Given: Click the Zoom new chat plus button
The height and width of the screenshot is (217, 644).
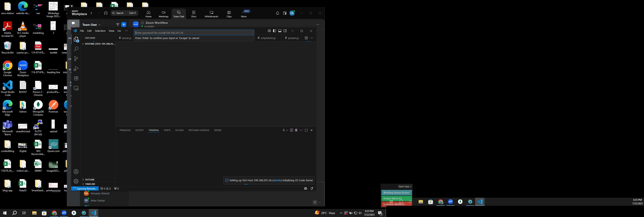Looking at the screenshot, I should point(124,25).
